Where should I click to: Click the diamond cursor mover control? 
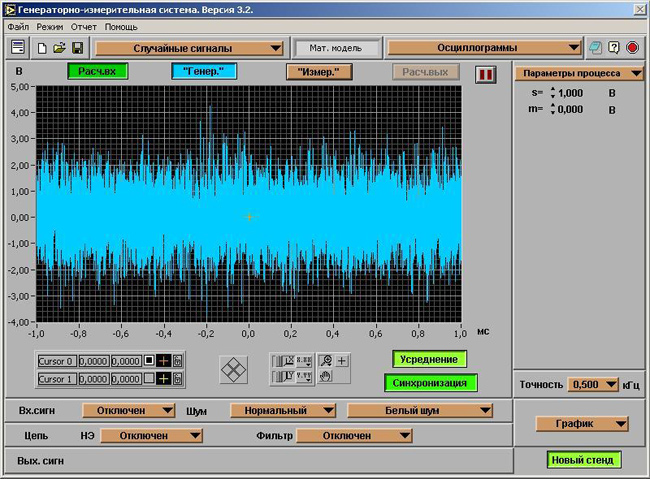click(233, 370)
